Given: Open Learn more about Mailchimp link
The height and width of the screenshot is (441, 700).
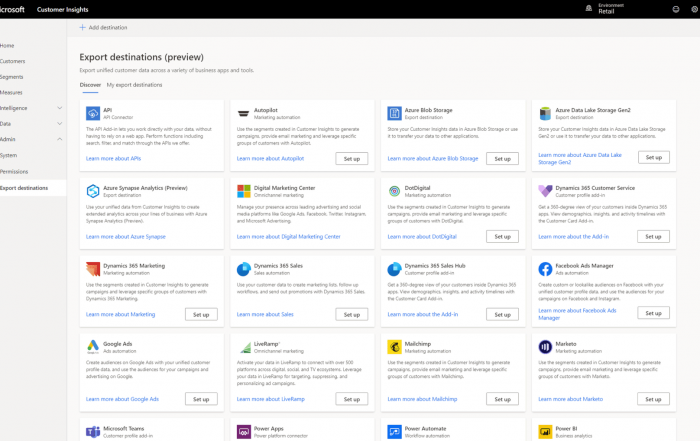Looking at the screenshot, I should coord(422,399).
